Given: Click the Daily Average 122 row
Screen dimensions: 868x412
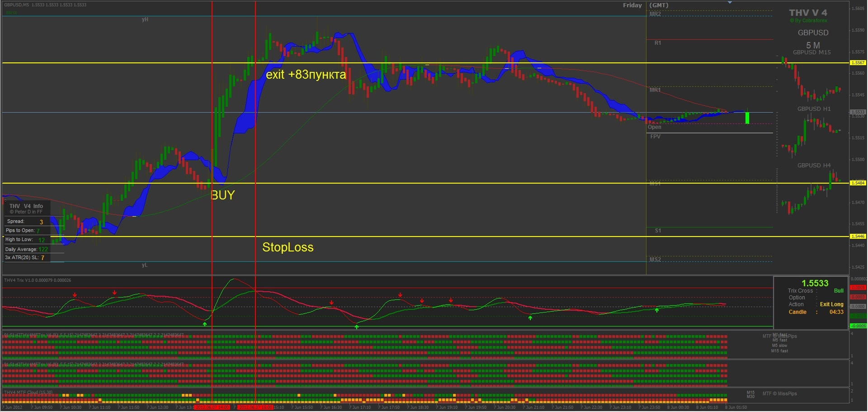Looking at the screenshot, I should pyautogui.click(x=27, y=249).
